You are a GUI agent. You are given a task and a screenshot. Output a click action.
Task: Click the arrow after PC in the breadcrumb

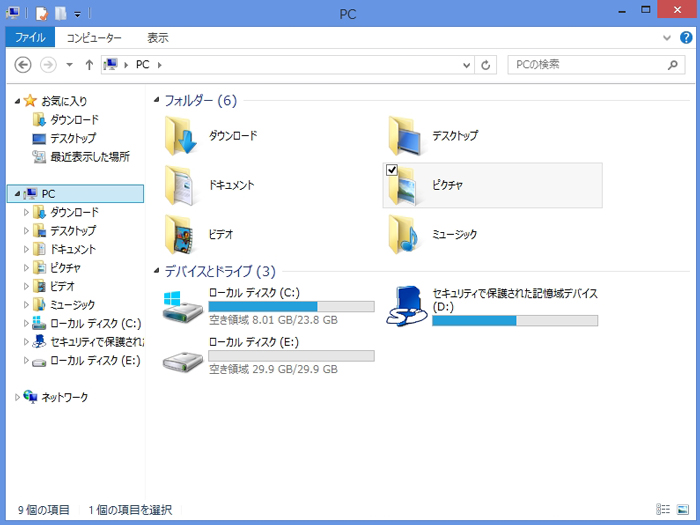click(x=159, y=65)
